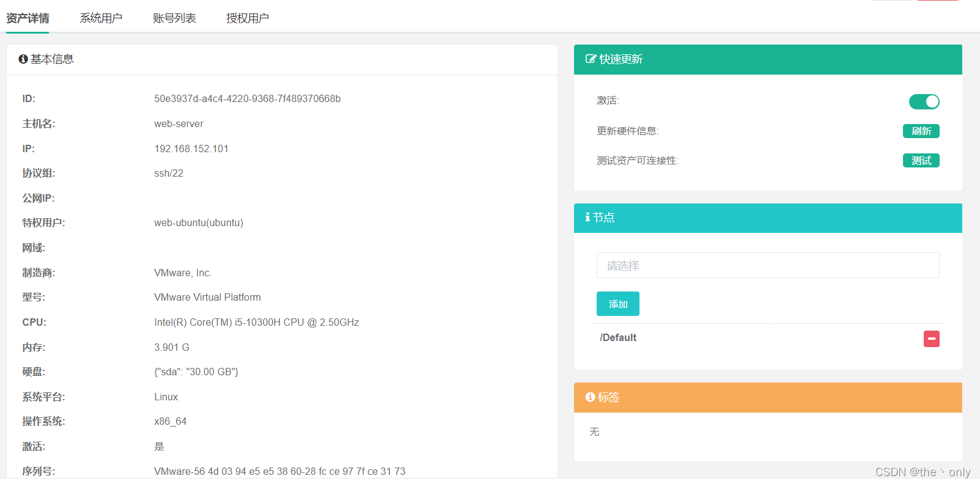Open the 系统用户 tab
The height and width of the screenshot is (484, 980).
(101, 18)
